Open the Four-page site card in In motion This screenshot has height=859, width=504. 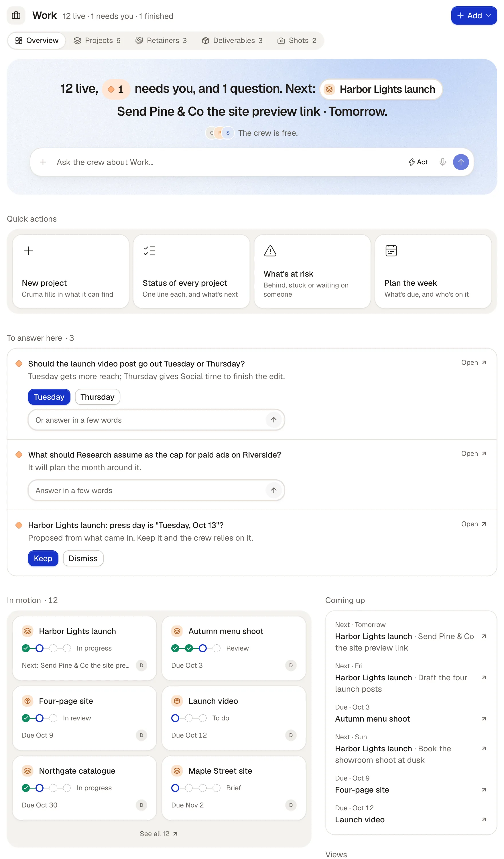[84, 718]
